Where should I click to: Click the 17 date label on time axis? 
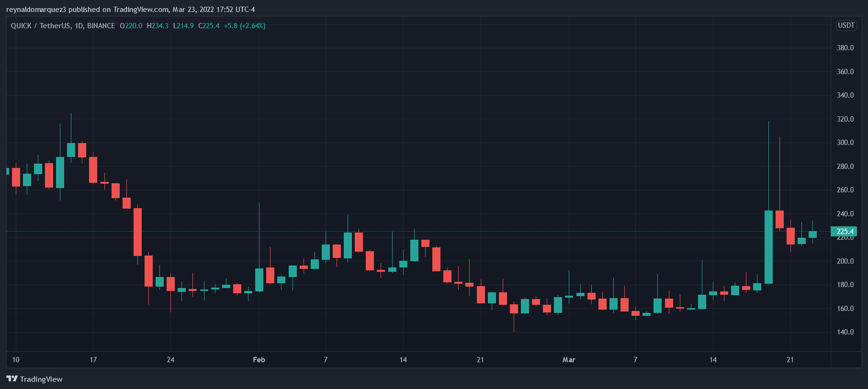(x=93, y=360)
